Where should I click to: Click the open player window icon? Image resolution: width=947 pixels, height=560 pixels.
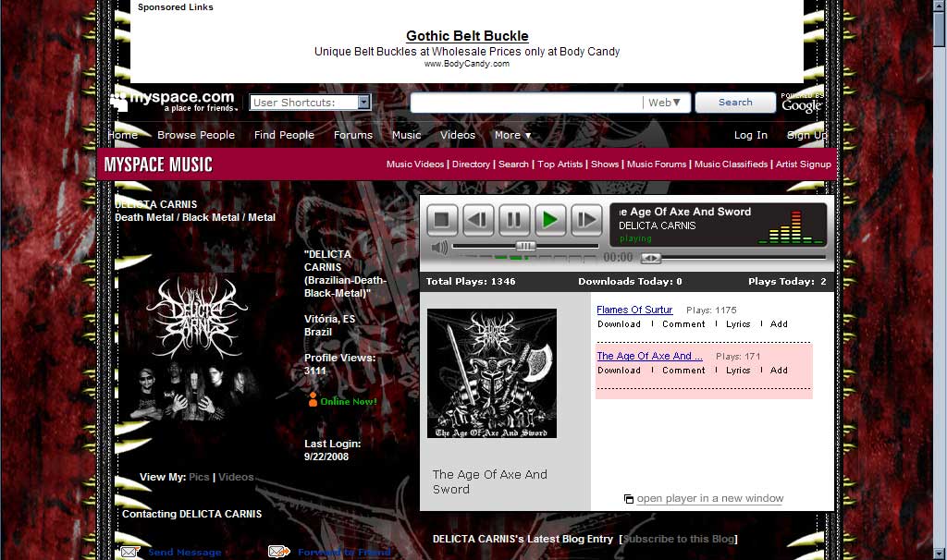pos(629,498)
